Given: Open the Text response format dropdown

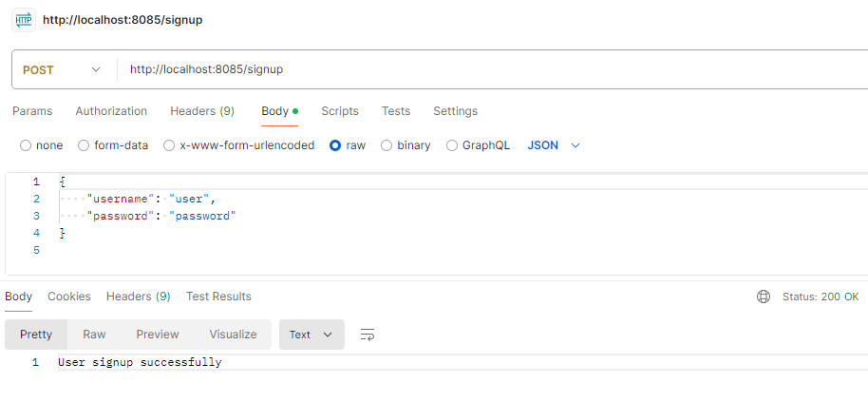Looking at the screenshot, I should coord(311,335).
